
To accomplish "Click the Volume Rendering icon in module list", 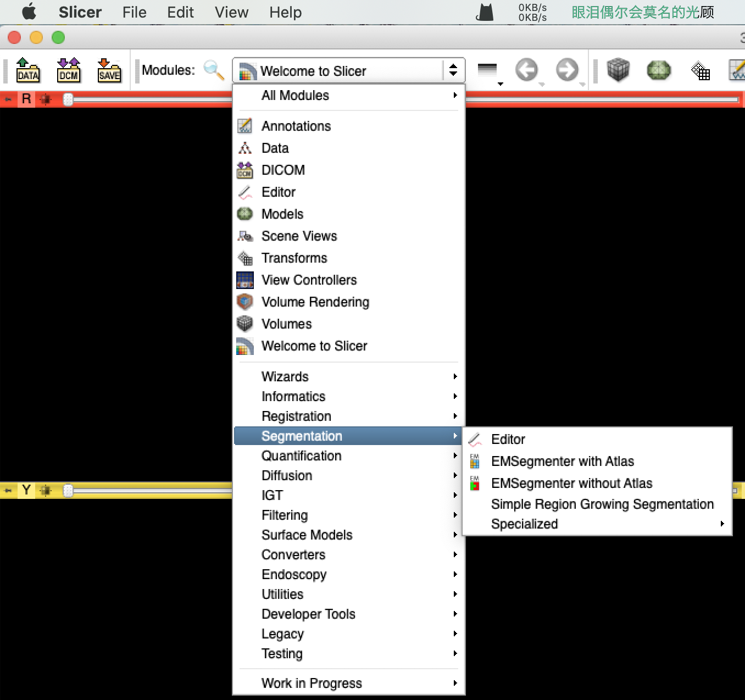I will click(245, 302).
